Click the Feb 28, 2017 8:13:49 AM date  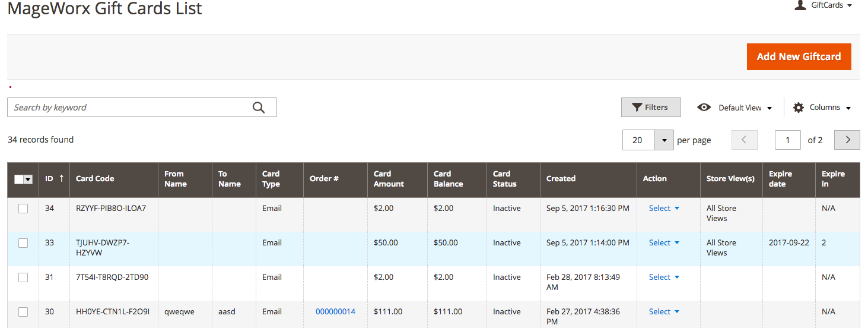(583, 282)
